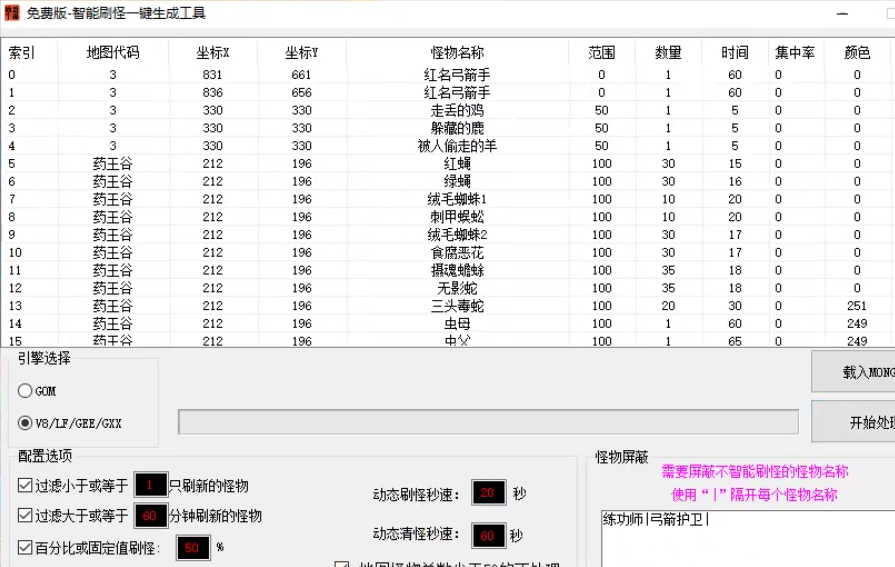Viewport: 895px width, 567px height.
Task: Click the 地图代码 column header
Action: pos(112,53)
